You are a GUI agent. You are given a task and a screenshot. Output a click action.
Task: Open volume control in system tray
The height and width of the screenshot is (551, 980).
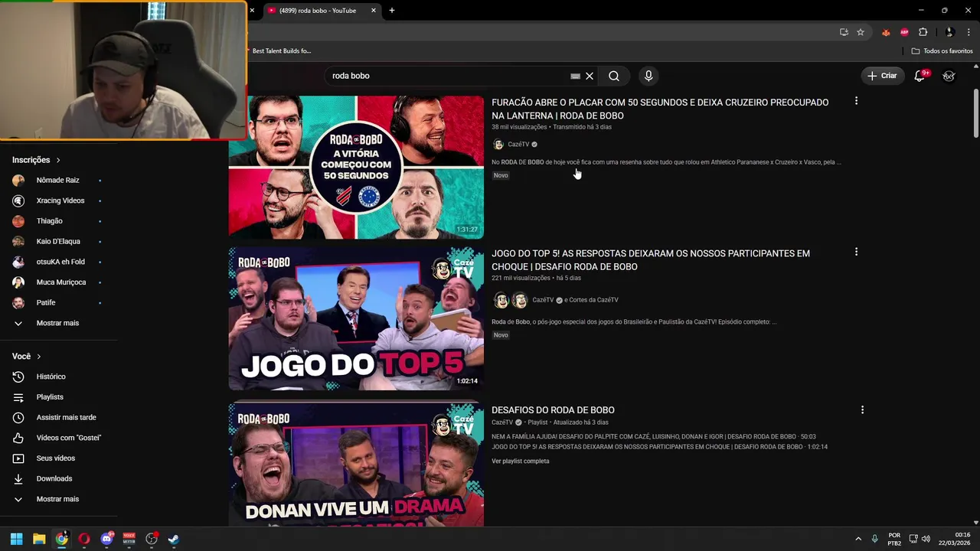click(x=926, y=539)
